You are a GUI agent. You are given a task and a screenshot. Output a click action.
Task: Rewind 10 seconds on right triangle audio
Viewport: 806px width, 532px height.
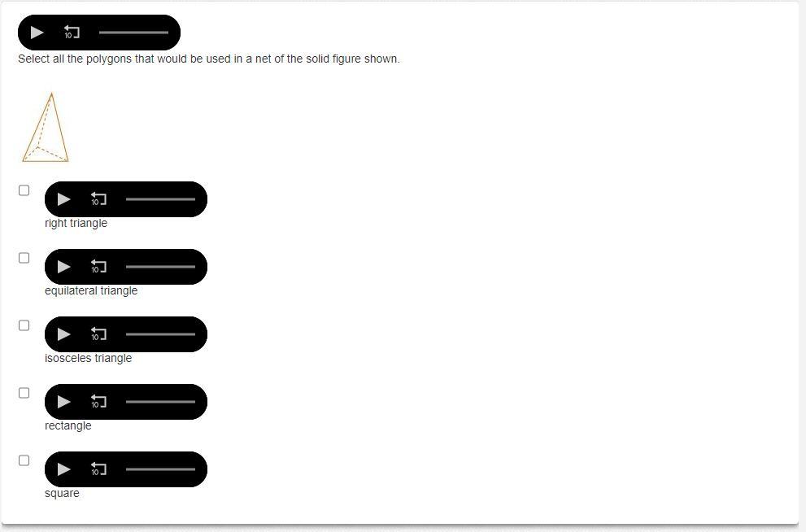[98, 199]
